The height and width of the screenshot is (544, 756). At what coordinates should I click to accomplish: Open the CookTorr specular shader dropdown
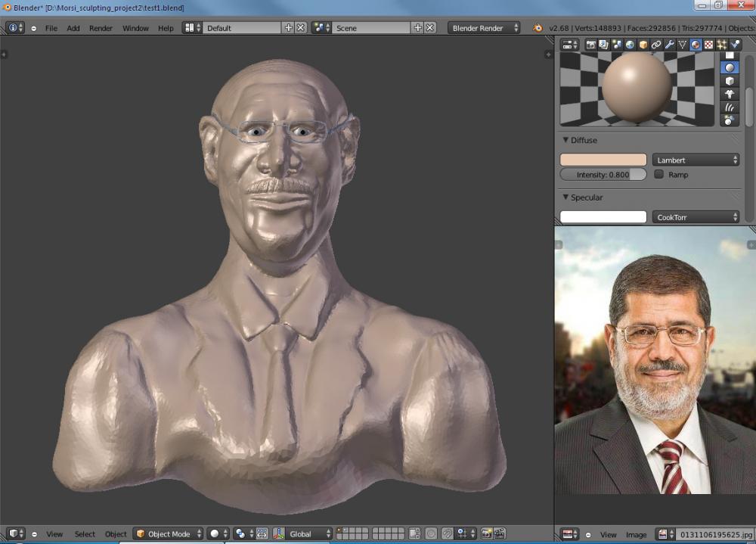click(696, 217)
